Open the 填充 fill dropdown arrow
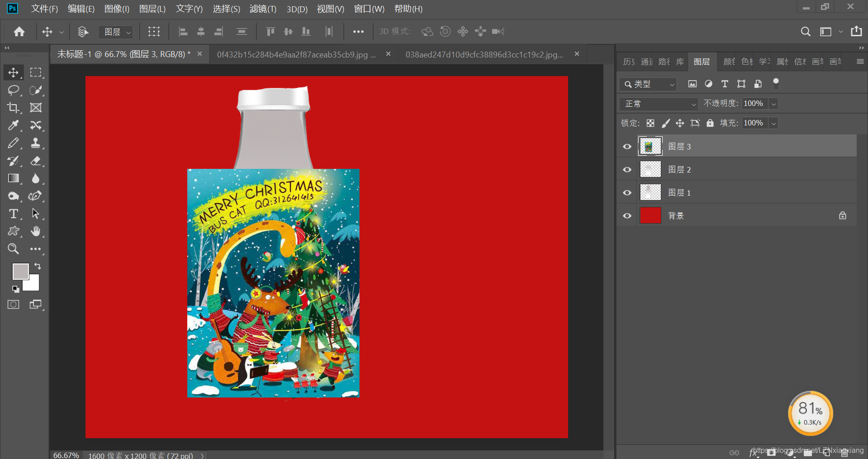 click(774, 123)
